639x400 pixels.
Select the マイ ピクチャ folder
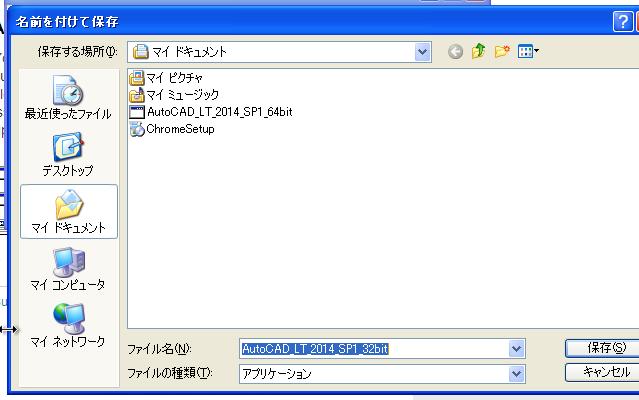pyautogui.click(x=166, y=77)
